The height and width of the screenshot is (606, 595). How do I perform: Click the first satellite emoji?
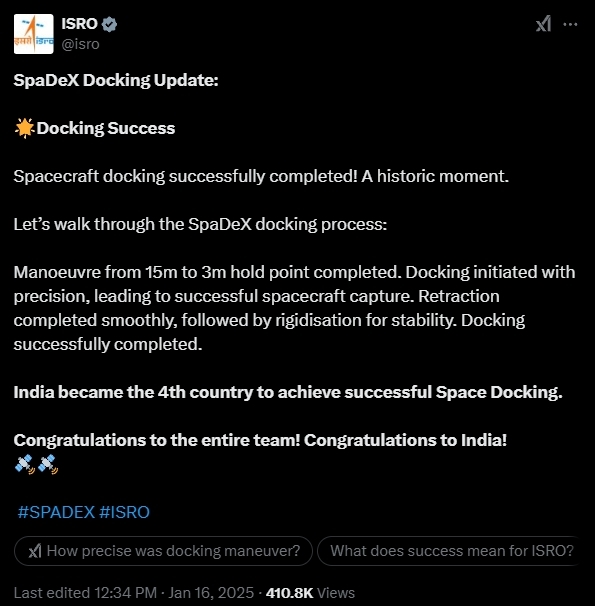tap(25, 464)
